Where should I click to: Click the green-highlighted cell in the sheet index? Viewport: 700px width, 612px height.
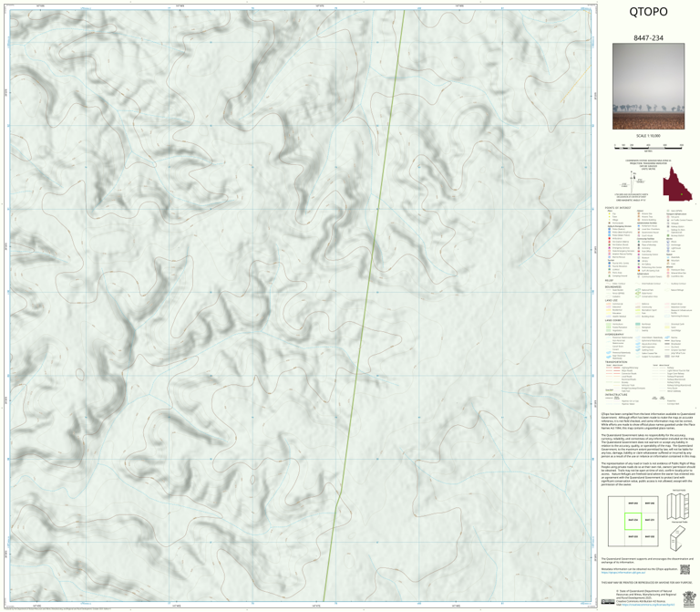[x=633, y=521]
